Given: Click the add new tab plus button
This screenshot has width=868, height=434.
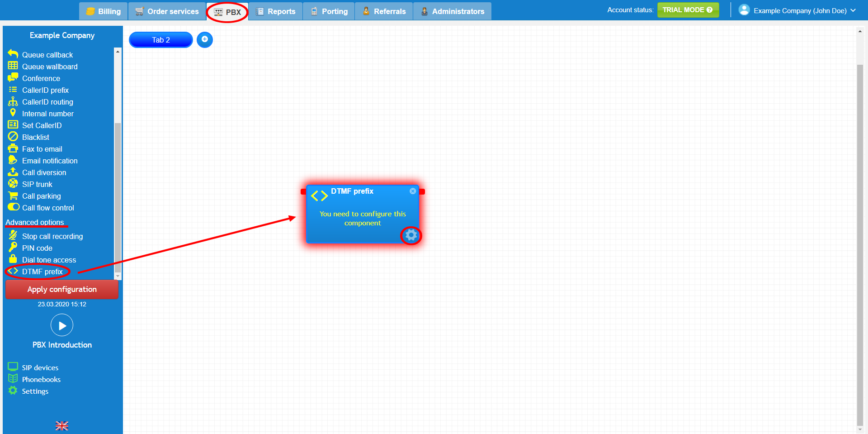Looking at the screenshot, I should pyautogui.click(x=205, y=40).
